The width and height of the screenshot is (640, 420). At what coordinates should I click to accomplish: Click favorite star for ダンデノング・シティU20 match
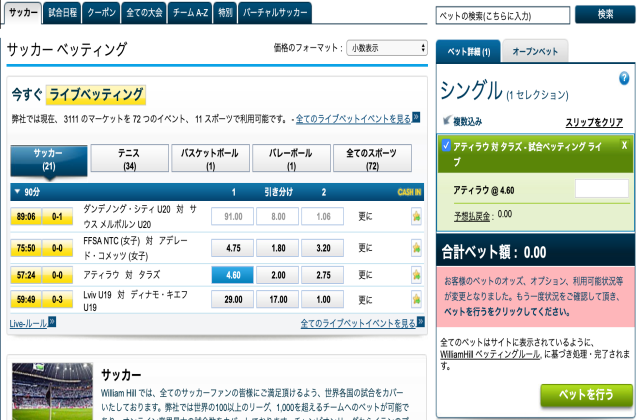click(416, 215)
